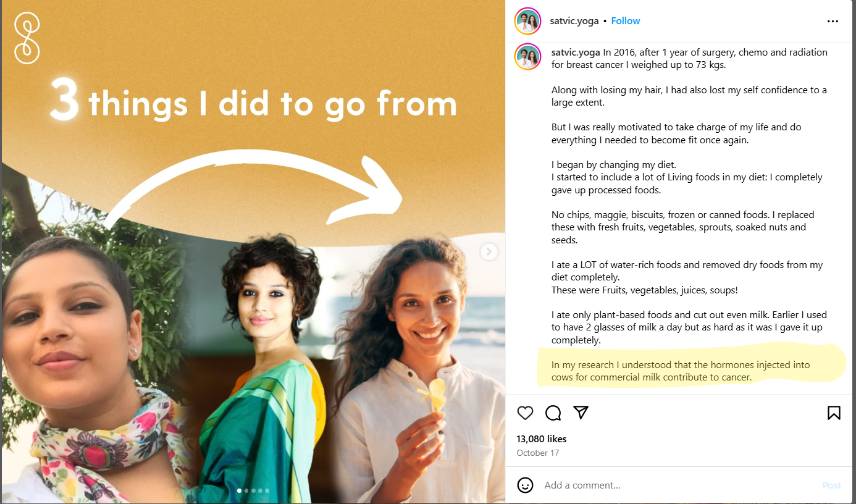Jump to the second carousel dot indicator

point(246,491)
